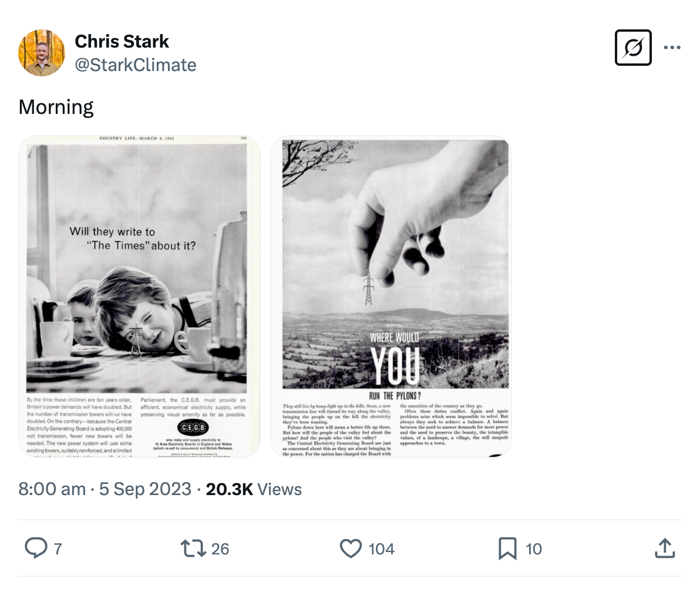Screen dimensions: 700x592
Task: Click the 8:00 am · 5 Sep 2023 timestamp
Action: [x=105, y=489]
